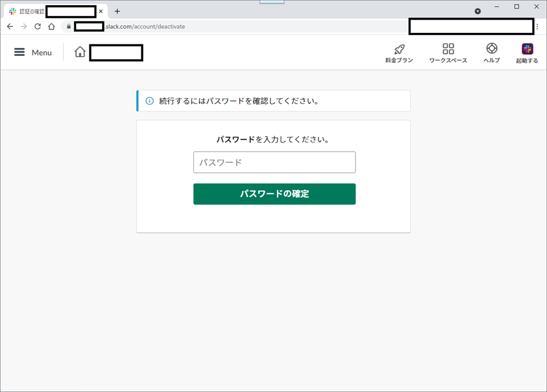Click the ヘルプ target icon

coord(491,49)
